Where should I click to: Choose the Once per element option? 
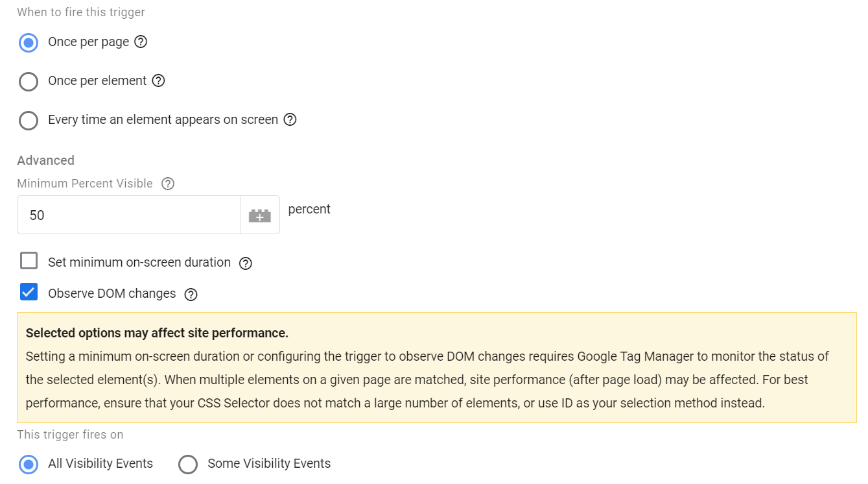click(29, 82)
